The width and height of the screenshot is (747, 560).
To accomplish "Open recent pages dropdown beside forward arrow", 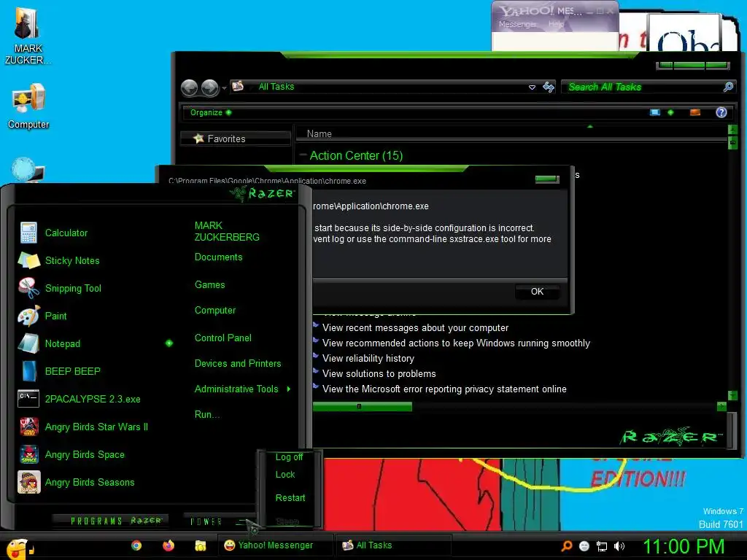I will pos(225,88).
